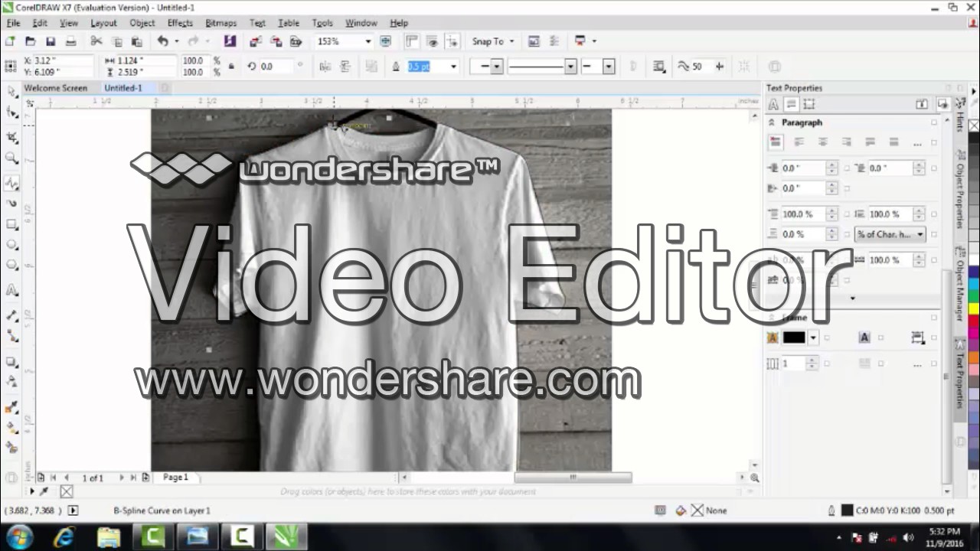Select the Pick tool in the toolbox
This screenshot has height=551, width=980.
tap(11, 92)
